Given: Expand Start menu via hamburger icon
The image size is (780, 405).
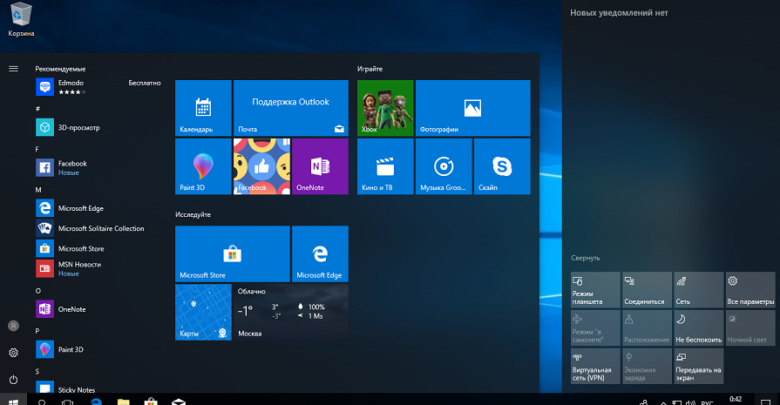Looking at the screenshot, I should pyautogui.click(x=13, y=69).
